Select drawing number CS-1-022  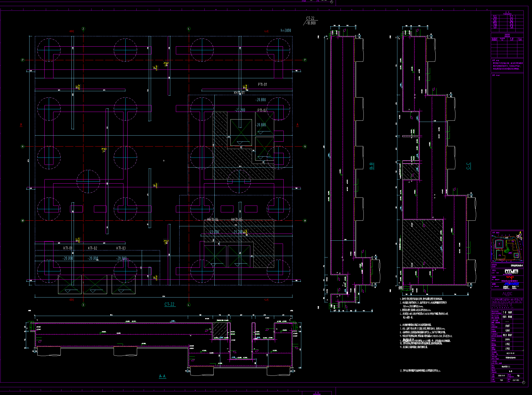(x=516, y=380)
